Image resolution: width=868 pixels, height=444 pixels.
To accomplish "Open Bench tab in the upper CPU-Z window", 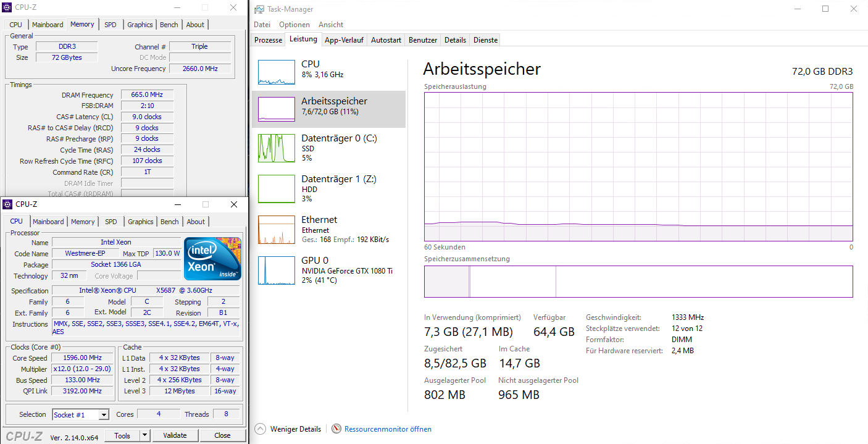I will click(169, 25).
